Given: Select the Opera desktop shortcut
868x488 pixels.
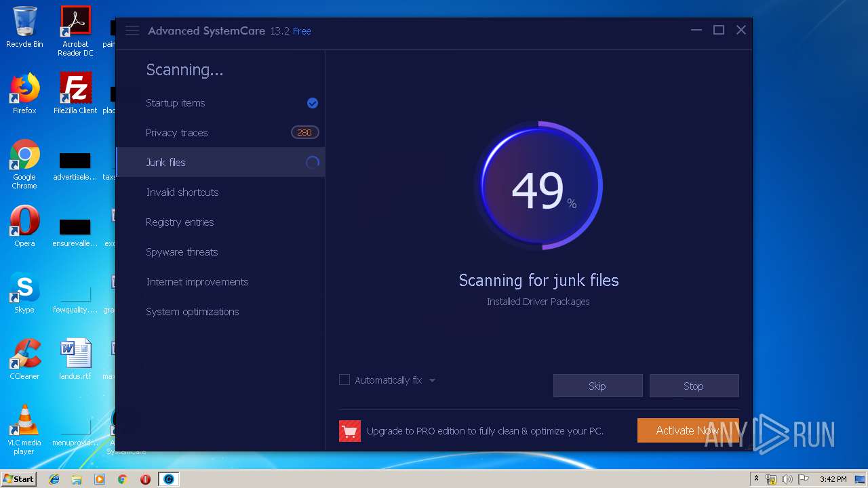Looking at the screenshot, I should point(24,226).
